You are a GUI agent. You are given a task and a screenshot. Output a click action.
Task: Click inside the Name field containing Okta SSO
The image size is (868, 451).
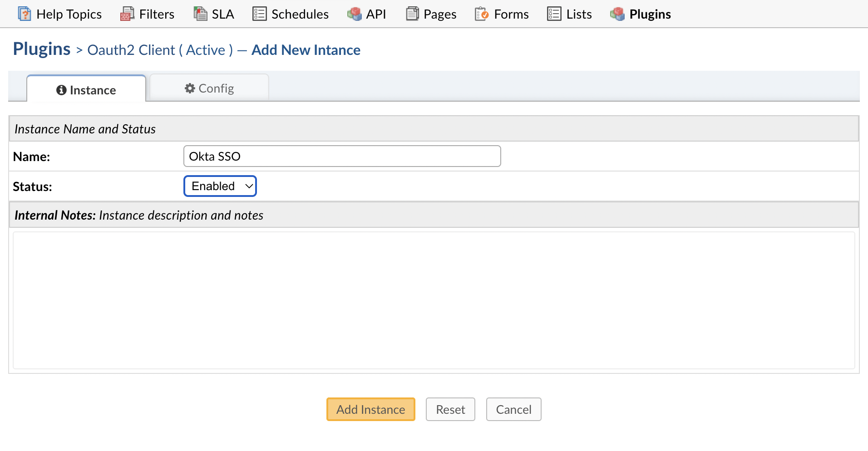pos(342,156)
